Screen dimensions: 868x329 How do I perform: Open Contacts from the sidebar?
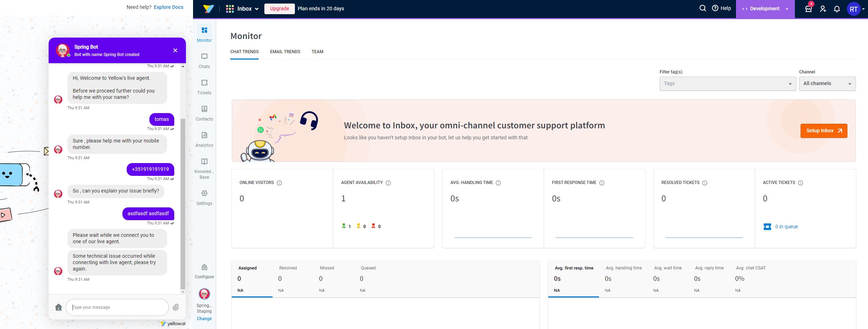204,113
